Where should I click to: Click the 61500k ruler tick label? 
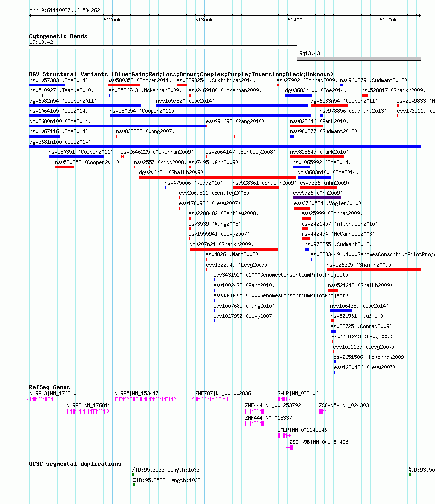point(388,20)
